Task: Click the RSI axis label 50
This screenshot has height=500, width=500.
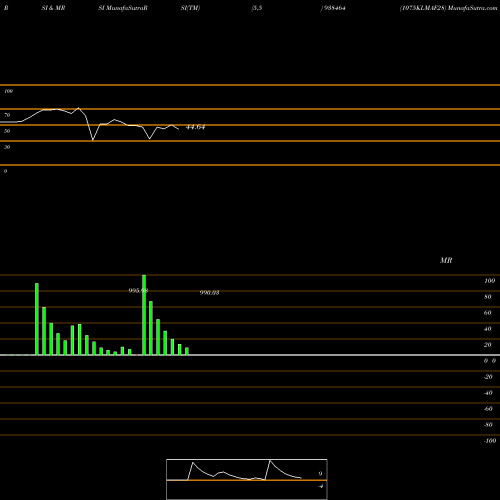Action: [x=7, y=131]
